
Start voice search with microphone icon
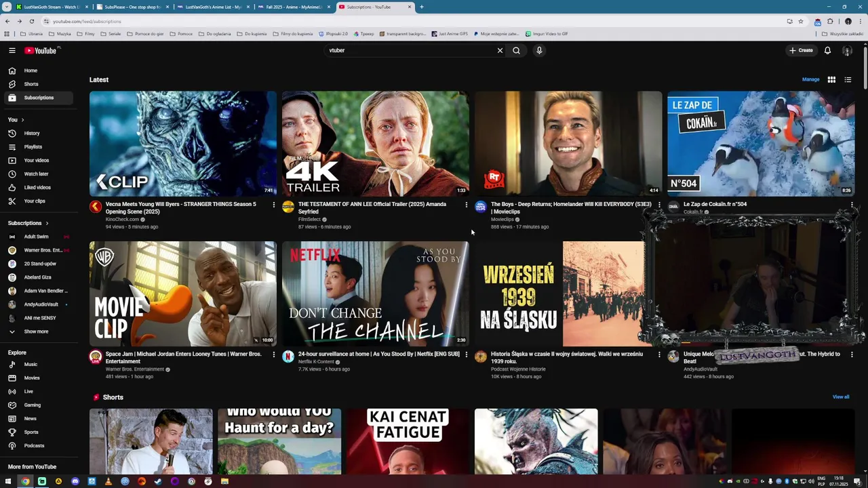539,50
